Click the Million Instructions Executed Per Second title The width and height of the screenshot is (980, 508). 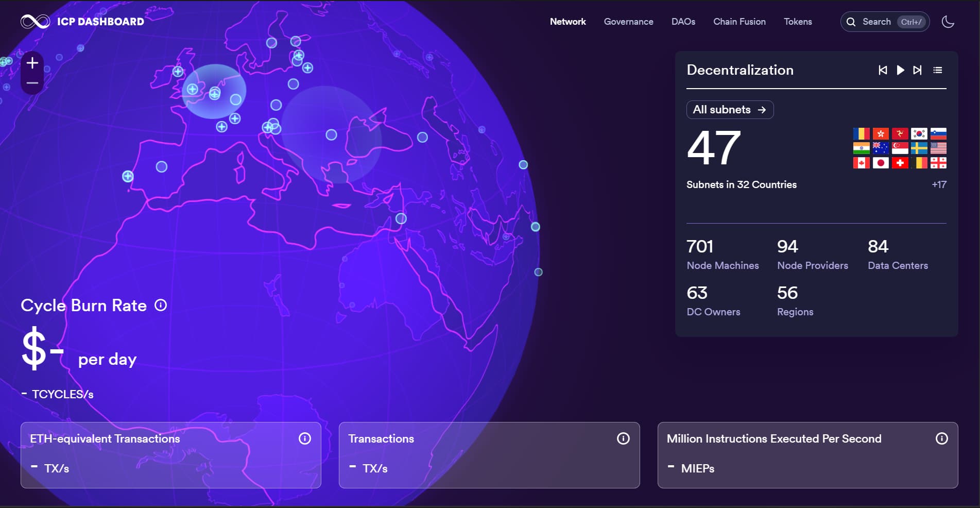(774, 438)
